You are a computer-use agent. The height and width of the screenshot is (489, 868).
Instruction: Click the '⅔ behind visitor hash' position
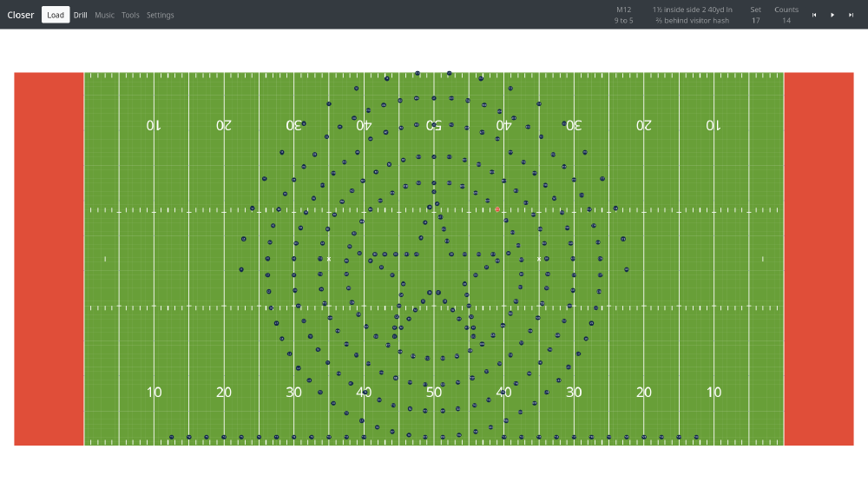click(693, 21)
